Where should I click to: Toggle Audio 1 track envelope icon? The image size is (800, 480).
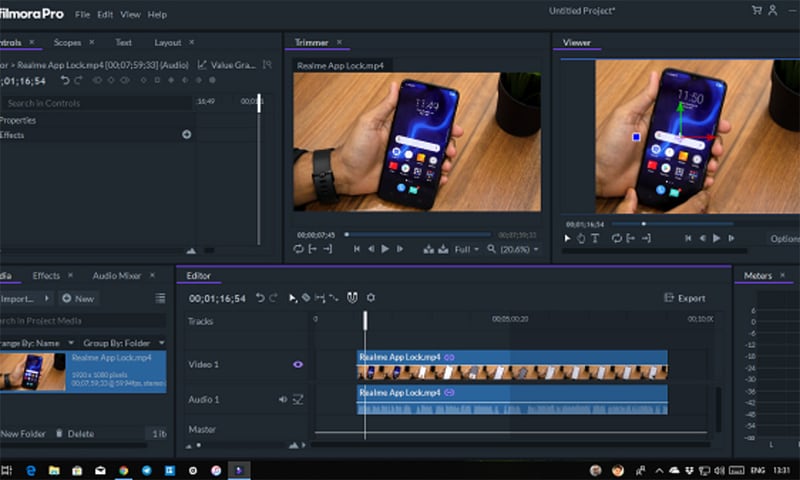coord(298,399)
